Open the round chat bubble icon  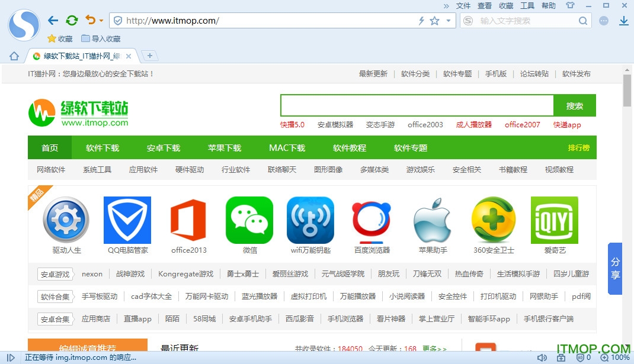tap(604, 21)
